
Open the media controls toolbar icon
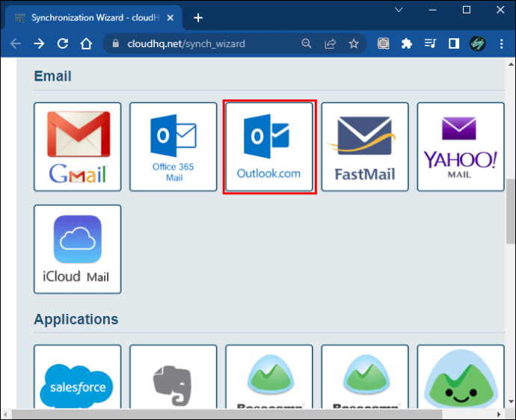[x=430, y=44]
